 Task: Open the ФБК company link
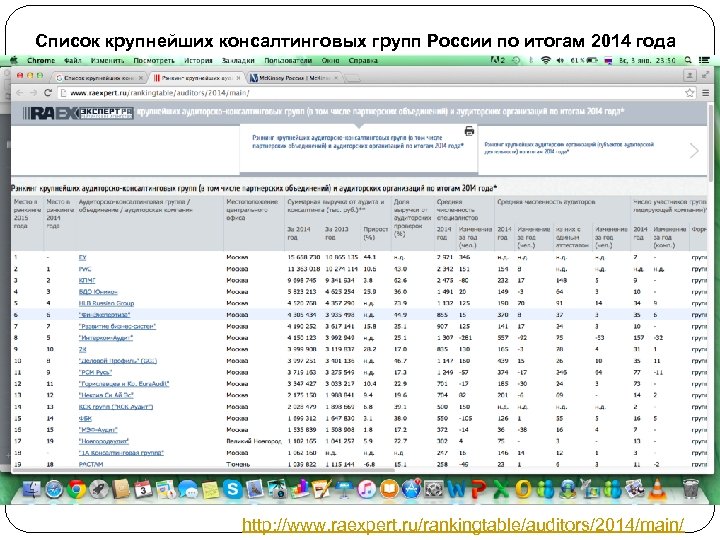85,418
